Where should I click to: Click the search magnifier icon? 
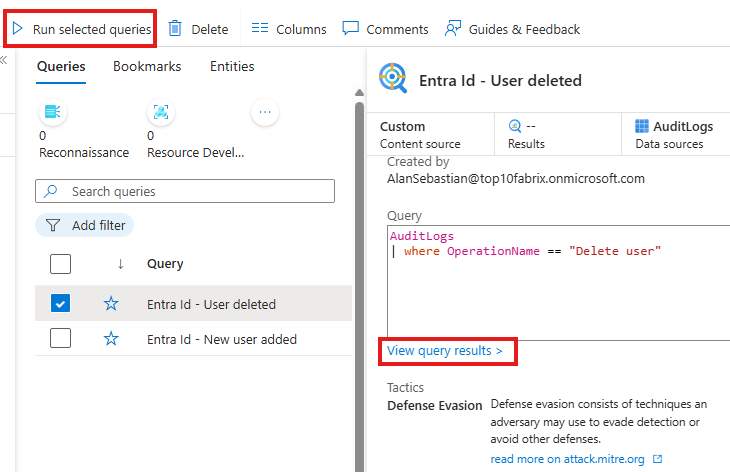pyautogui.click(x=50, y=191)
